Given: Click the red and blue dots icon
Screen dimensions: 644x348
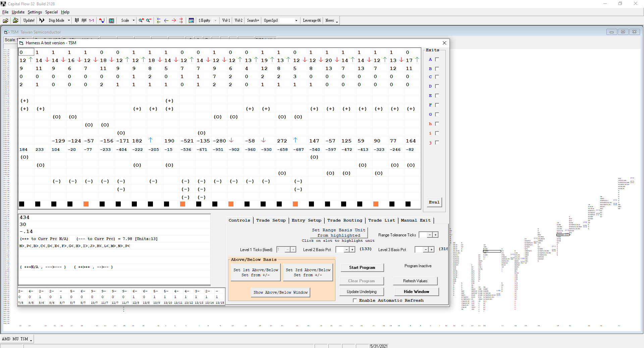Looking at the screenshot, I should (102, 20).
